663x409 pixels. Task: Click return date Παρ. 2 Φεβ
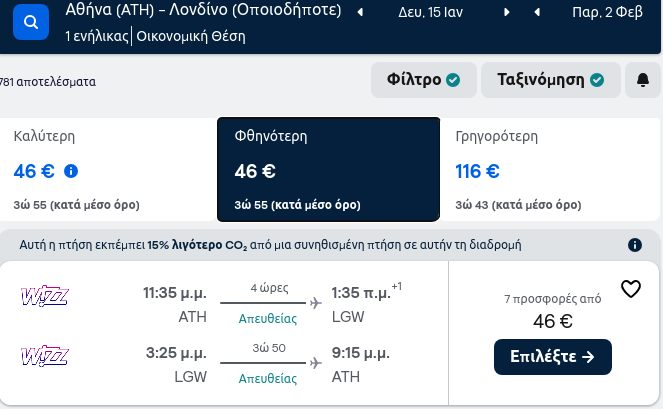click(x=607, y=12)
